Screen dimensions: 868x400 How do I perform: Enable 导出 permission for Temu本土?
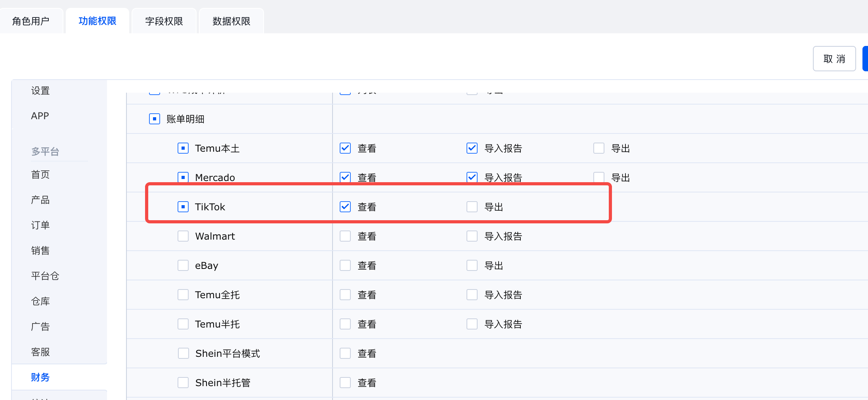click(x=599, y=148)
